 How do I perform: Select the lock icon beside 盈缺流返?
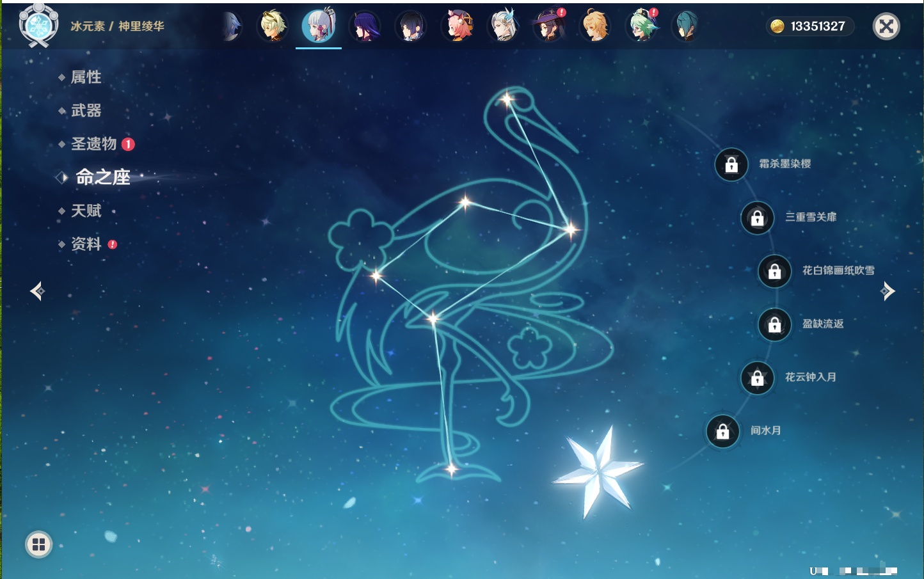coord(774,325)
